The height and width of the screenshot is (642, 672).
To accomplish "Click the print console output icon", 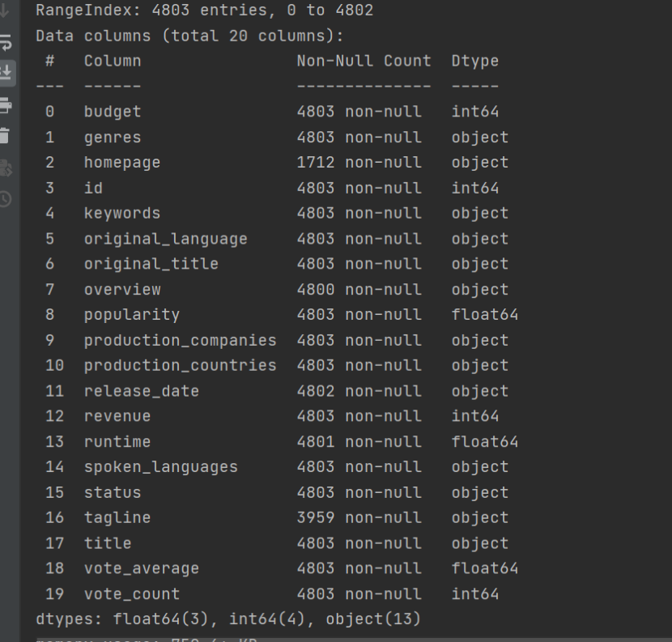I will point(6,104).
